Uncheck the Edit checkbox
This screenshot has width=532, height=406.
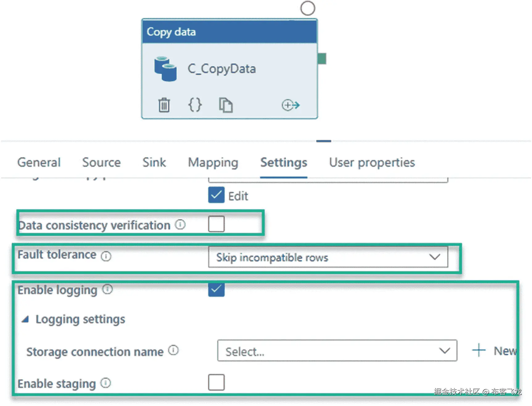point(216,195)
